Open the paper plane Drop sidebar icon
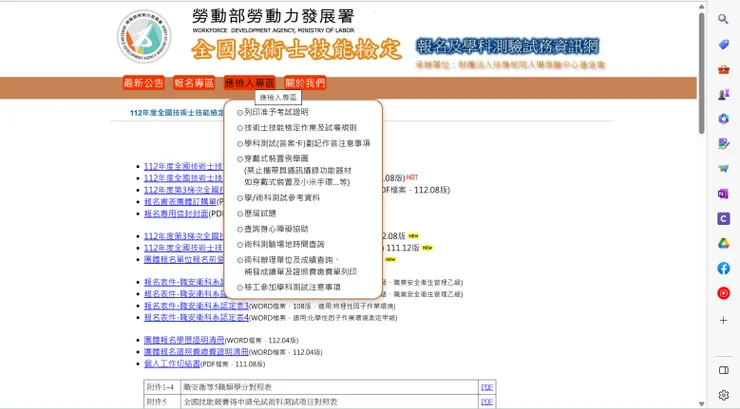740x409 pixels. point(723,169)
